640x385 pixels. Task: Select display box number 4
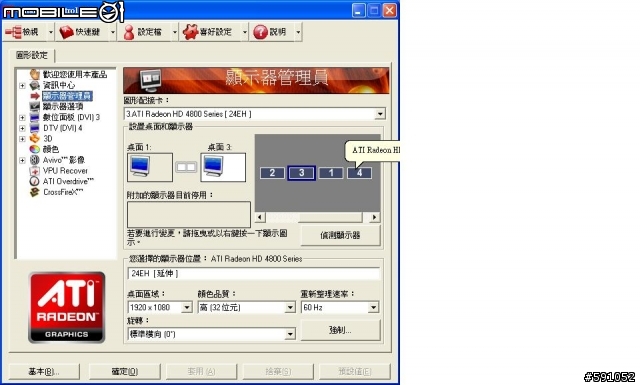[x=360, y=173]
